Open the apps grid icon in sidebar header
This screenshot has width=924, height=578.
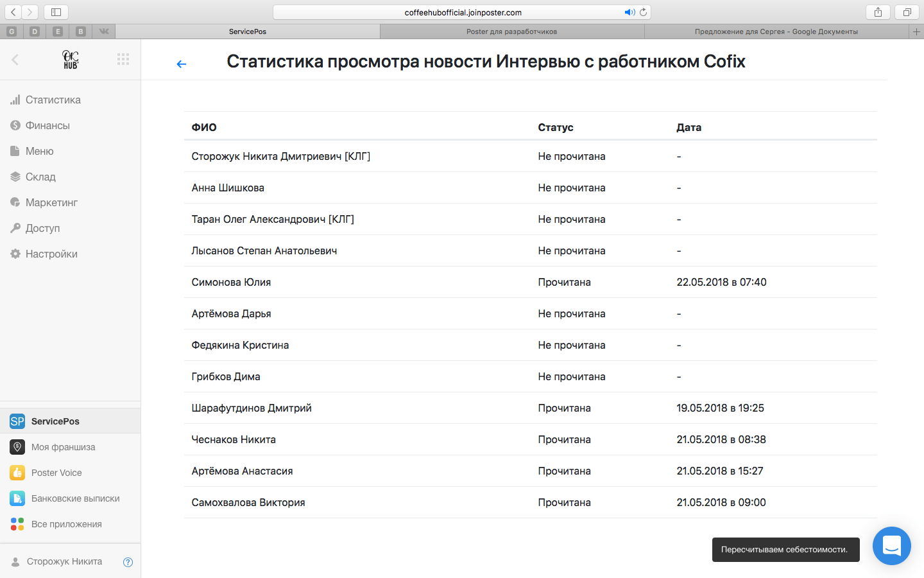[x=123, y=59]
